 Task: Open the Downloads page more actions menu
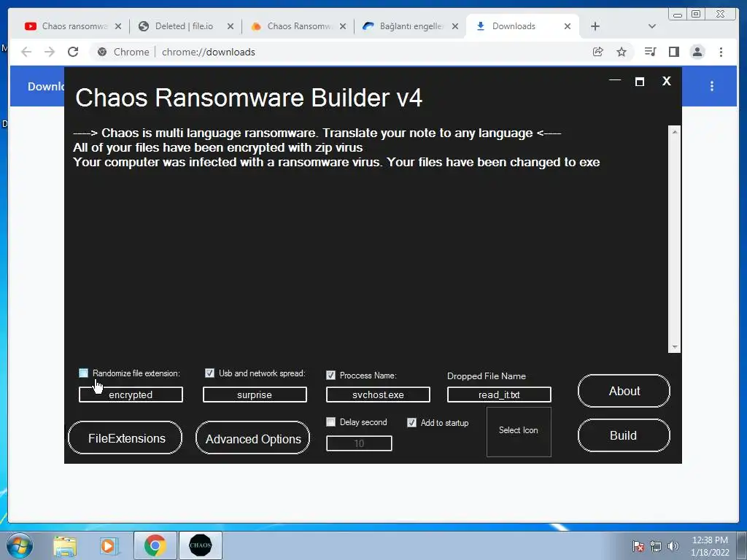pos(712,86)
